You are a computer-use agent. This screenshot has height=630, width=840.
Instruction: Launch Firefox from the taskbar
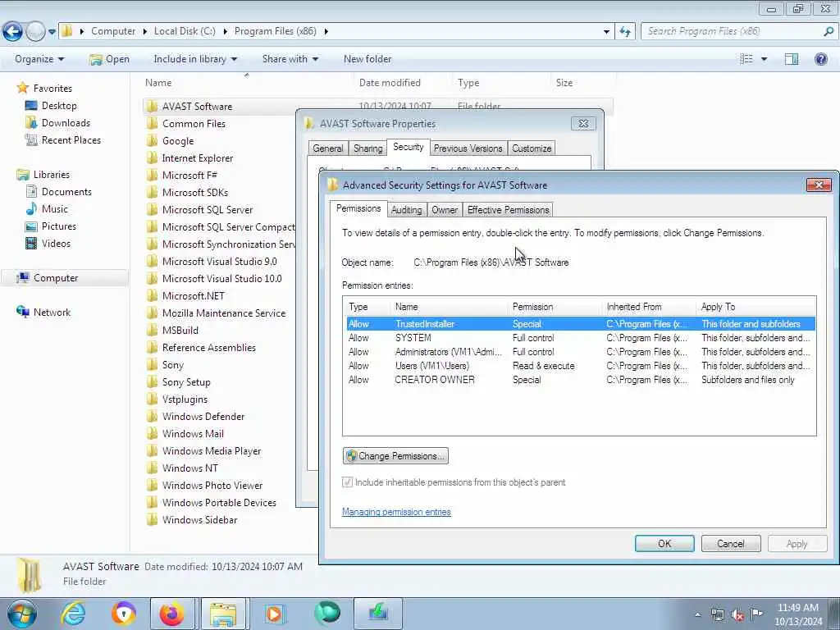(172, 614)
